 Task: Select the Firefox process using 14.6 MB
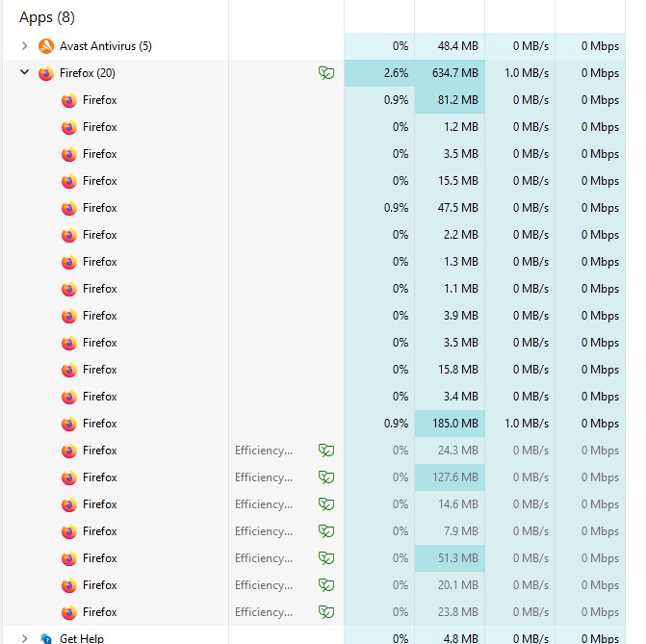point(99,504)
